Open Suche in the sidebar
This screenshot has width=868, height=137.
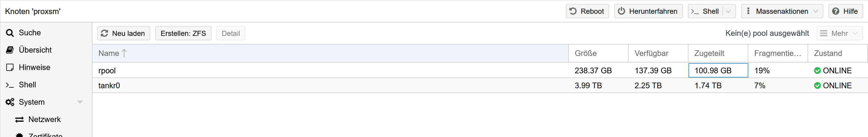coord(30,33)
